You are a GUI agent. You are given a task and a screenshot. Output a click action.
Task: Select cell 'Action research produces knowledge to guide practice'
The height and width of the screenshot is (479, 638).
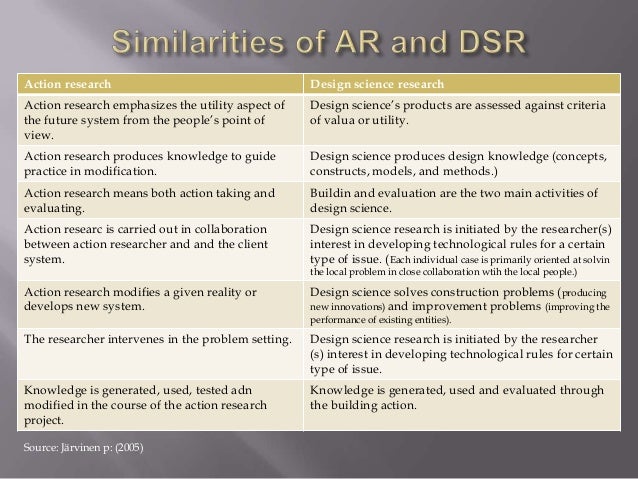[x=160, y=164]
